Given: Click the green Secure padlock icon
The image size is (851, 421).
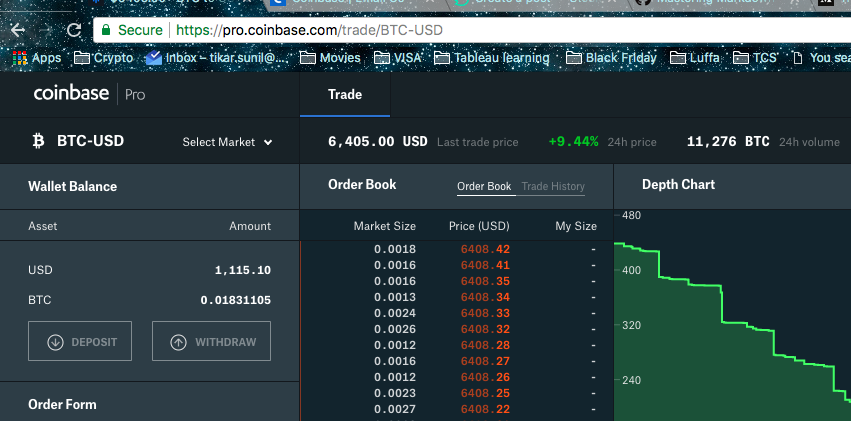Looking at the screenshot, I should 106,30.
